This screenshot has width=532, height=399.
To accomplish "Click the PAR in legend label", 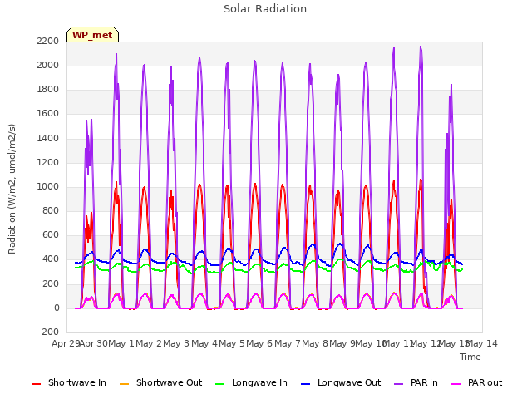I will (424, 382).
